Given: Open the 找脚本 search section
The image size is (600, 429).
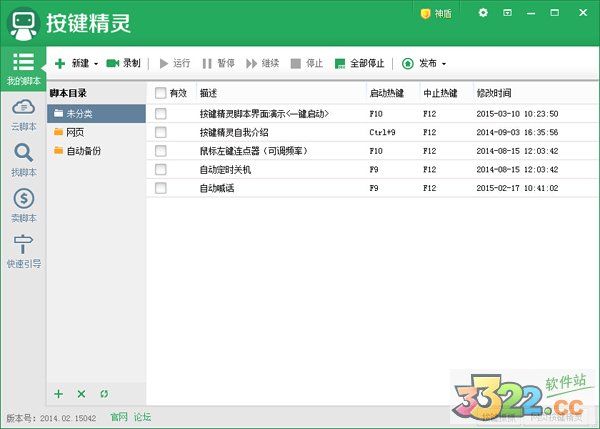Looking at the screenshot, I should 23,160.
